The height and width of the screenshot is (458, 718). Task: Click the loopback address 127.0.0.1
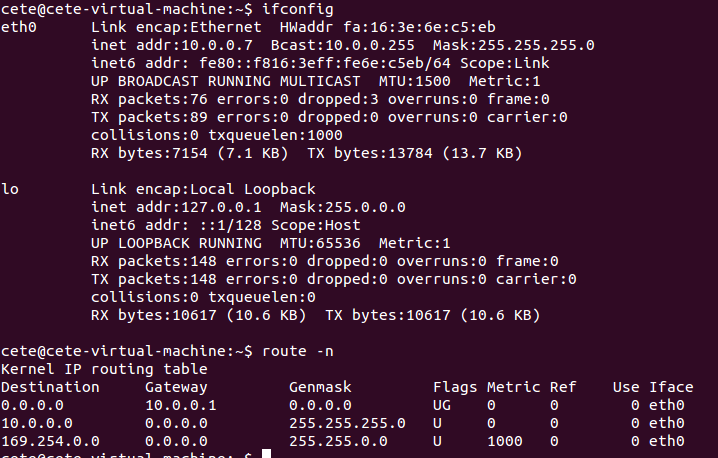(222, 207)
